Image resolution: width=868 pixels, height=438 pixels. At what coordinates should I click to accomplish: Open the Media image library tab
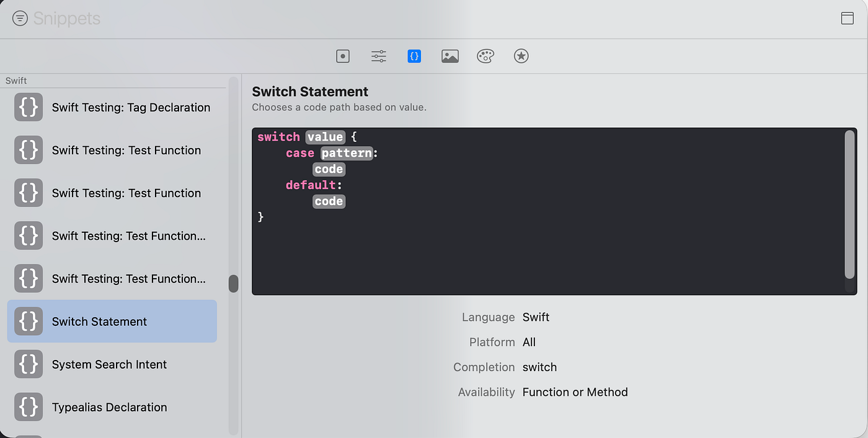pyautogui.click(x=450, y=56)
